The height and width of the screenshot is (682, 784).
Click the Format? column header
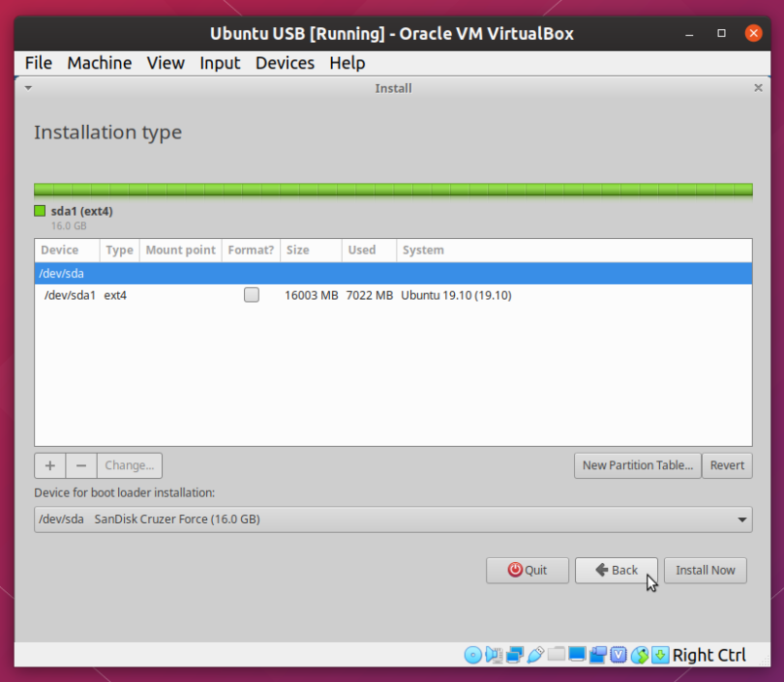[x=251, y=250]
